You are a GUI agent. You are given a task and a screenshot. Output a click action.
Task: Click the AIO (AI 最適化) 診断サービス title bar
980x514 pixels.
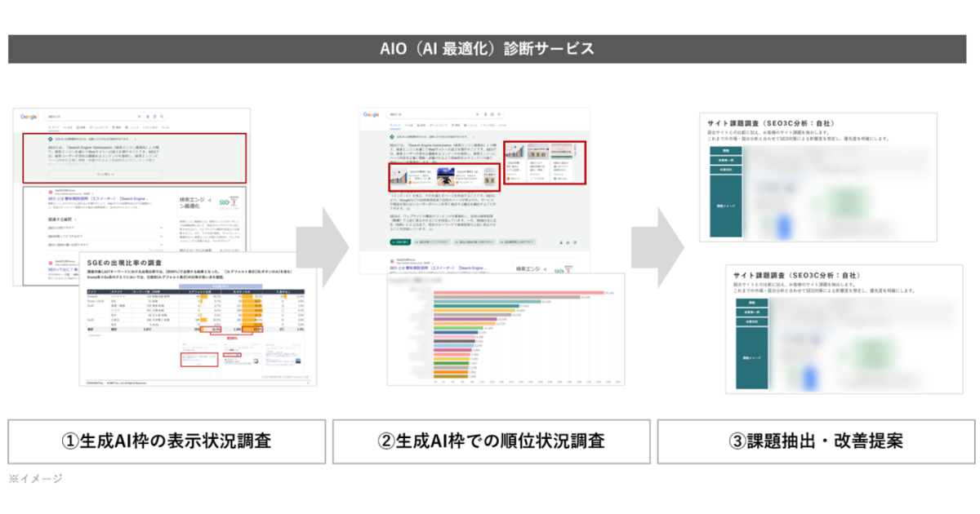pyautogui.click(x=489, y=49)
